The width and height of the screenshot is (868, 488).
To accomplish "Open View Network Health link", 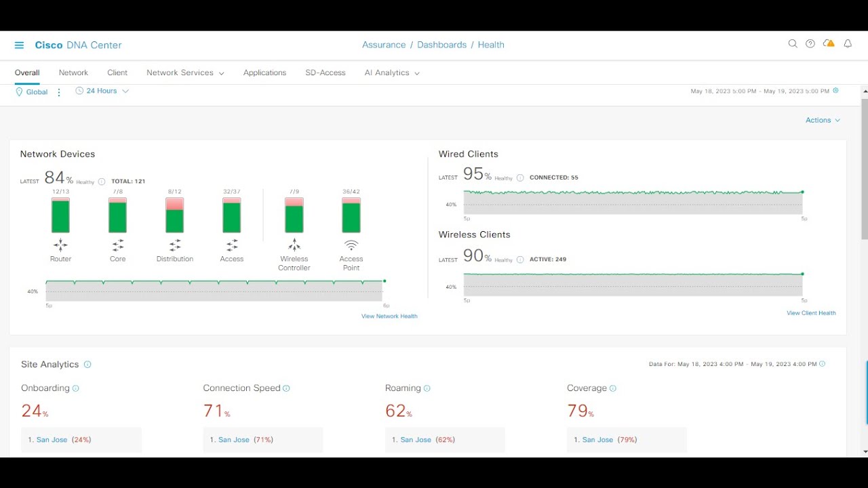I will [x=389, y=317].
